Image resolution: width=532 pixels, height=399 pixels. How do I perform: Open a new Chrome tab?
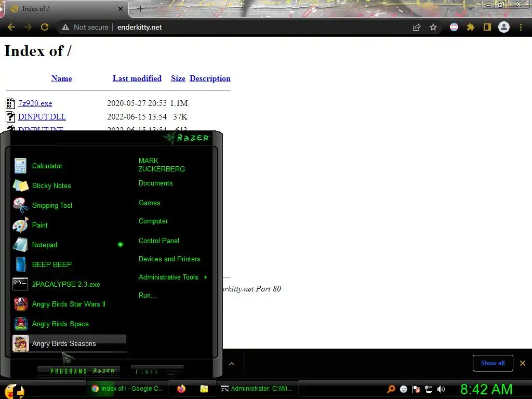point(140,9)
